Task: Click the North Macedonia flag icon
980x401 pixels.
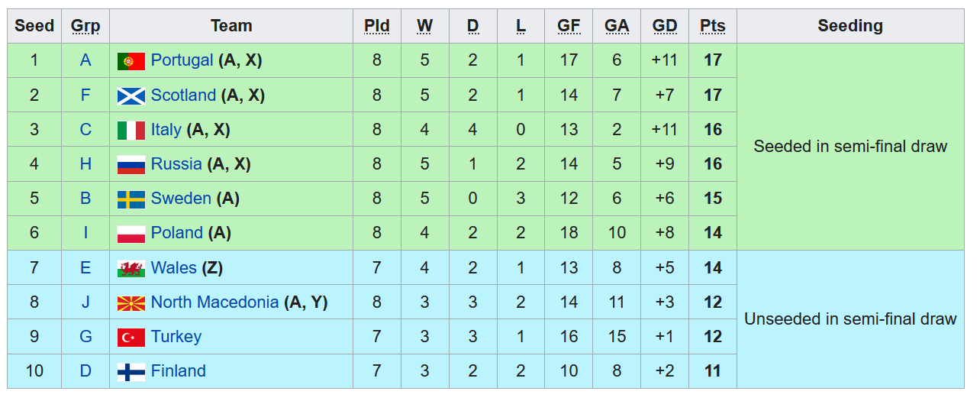Action: [131, 303]
